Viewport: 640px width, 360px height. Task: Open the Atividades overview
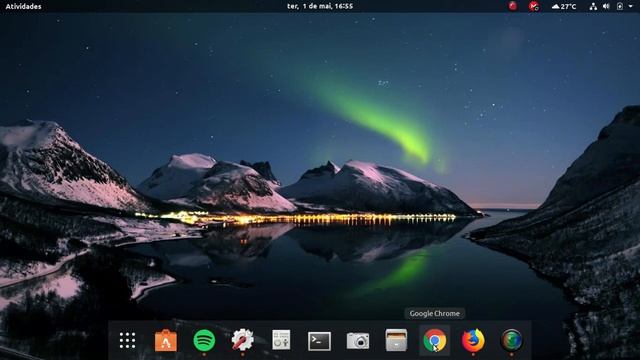(23, 6)
